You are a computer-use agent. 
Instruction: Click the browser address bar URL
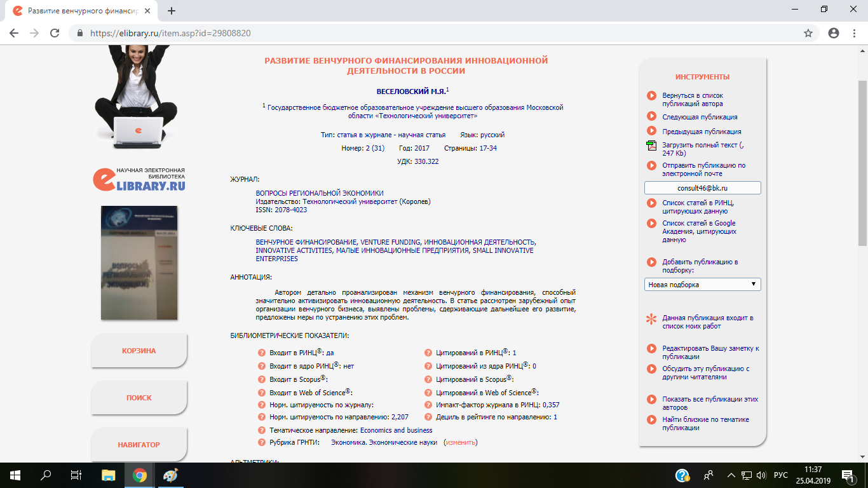click(x=170, y=33)
